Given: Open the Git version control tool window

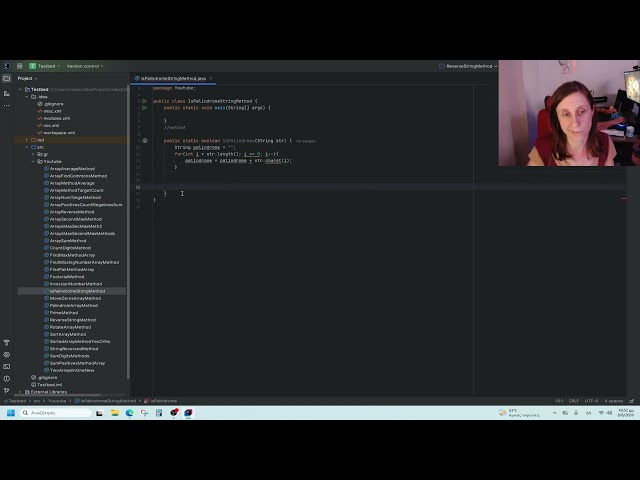Looking at the screenshot, I should click(x=7, y=390).
